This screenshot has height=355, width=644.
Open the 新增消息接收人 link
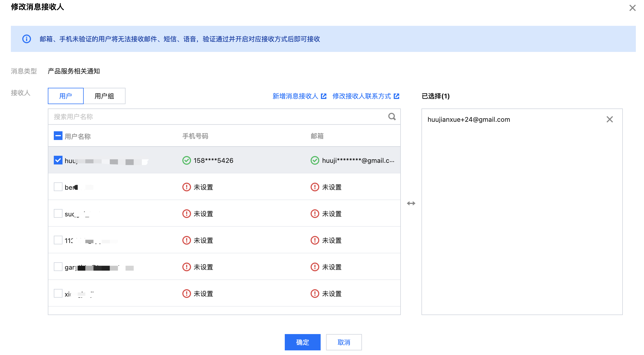(x=295, y=96)
